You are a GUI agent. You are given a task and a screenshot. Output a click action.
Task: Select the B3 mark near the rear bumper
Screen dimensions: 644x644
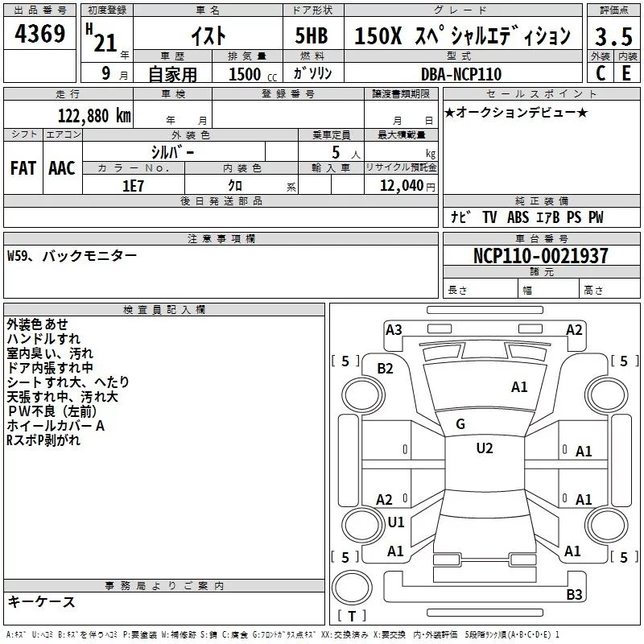point(574,594)
